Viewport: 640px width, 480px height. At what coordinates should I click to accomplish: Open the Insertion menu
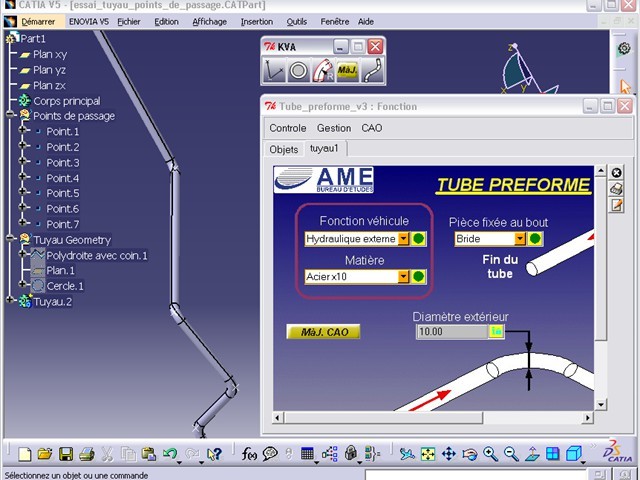[257, 22]
